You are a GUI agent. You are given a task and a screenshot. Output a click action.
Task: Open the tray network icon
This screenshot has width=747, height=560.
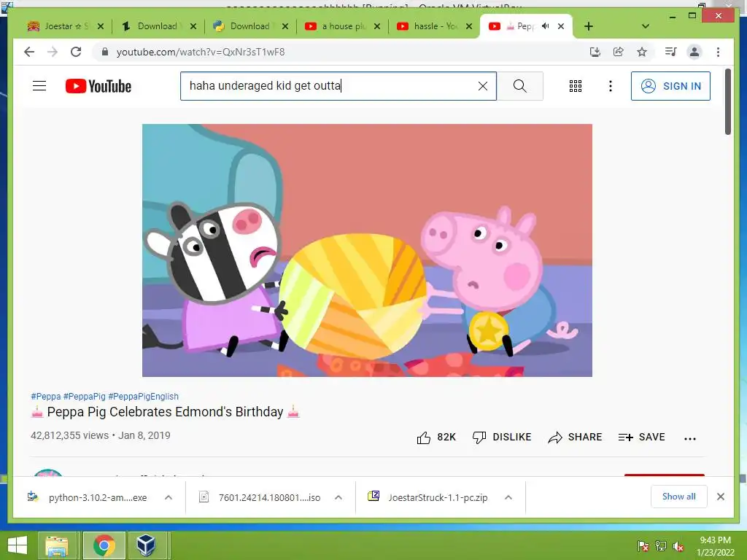pyautogui.click(x=661, y=546)
